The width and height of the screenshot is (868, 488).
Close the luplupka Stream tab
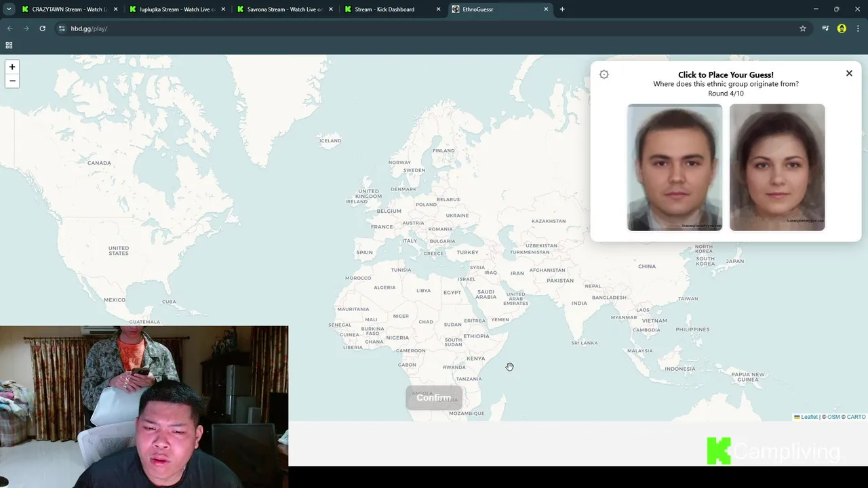[223, 9]
